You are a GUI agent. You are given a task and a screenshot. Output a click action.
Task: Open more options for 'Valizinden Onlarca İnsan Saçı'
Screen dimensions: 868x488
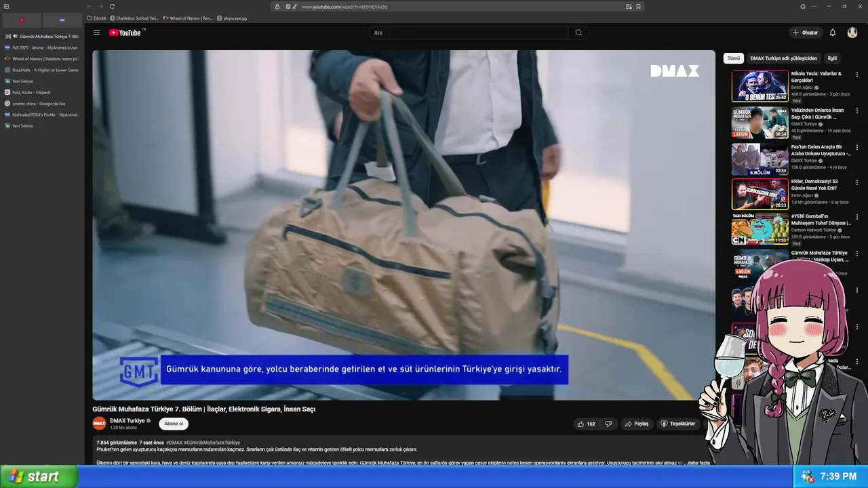[x=856, y=111]
